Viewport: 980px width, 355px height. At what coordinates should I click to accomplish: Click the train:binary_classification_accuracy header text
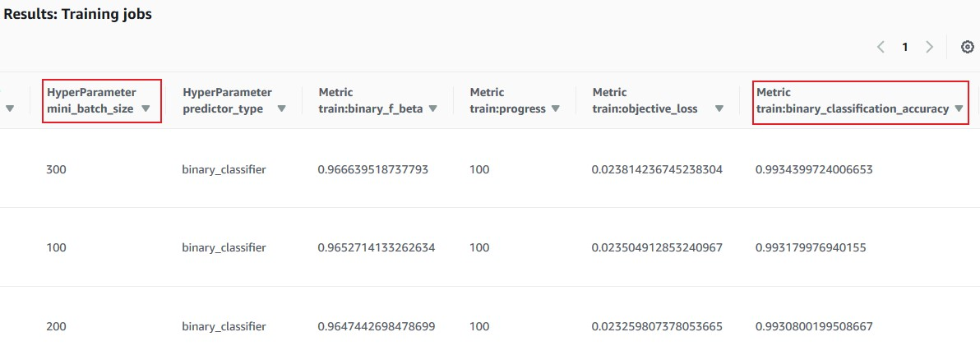click(x=853, y=108)
